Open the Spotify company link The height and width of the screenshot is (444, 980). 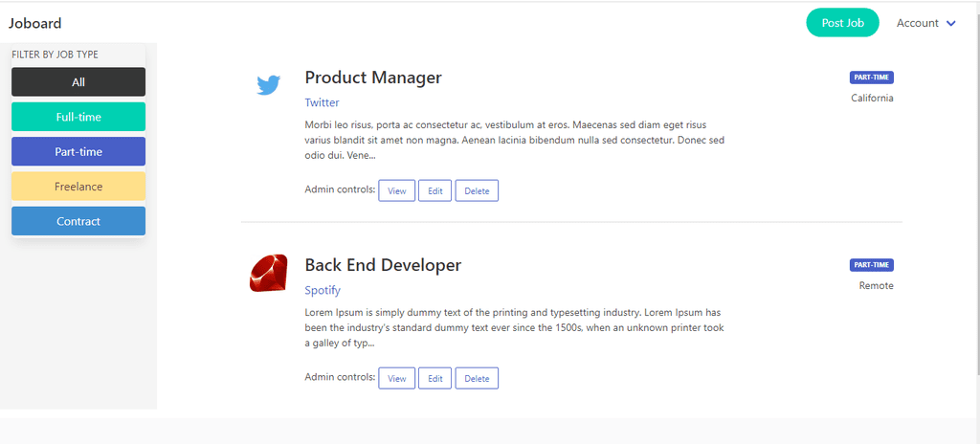[323, 290]
